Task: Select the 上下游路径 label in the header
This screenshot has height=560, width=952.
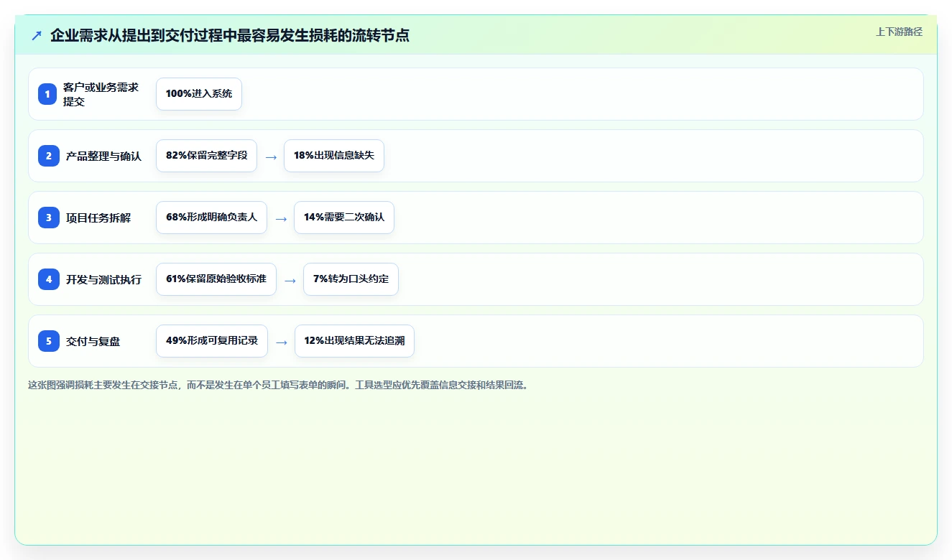Action: point(899,32)
